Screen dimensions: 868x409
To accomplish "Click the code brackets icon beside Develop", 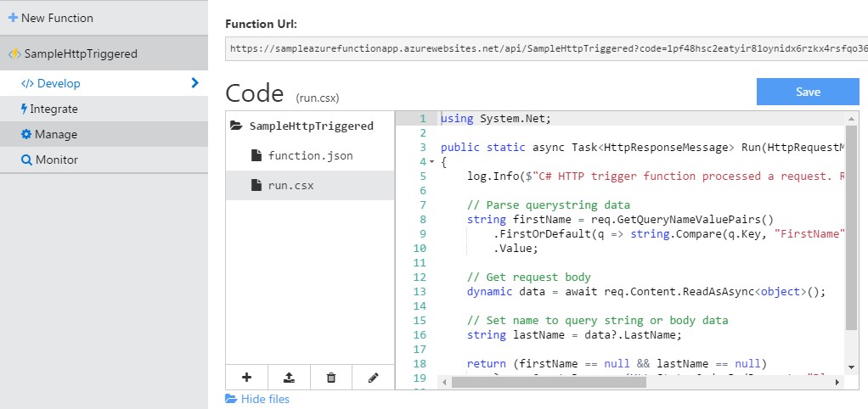I will [x=28, y=83].
